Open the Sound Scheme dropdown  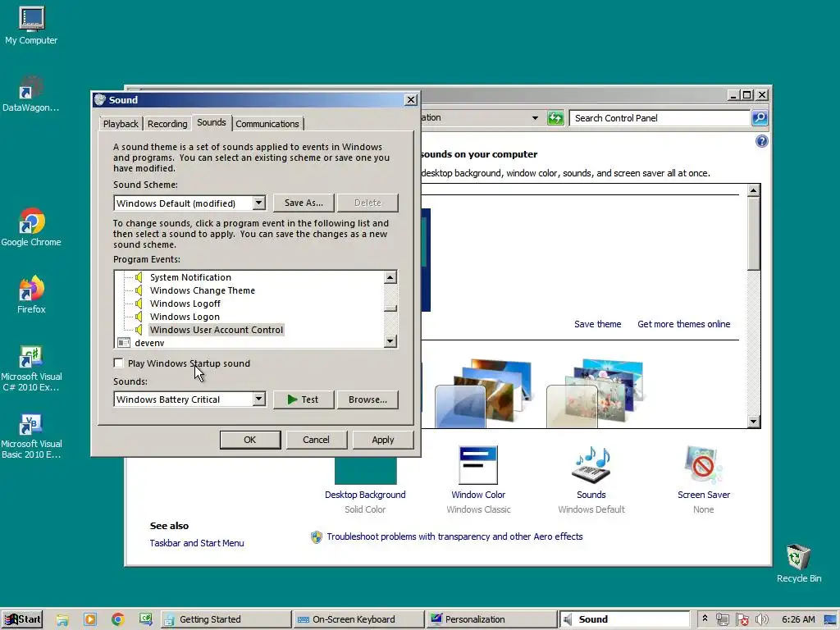[x=258, y=203]
